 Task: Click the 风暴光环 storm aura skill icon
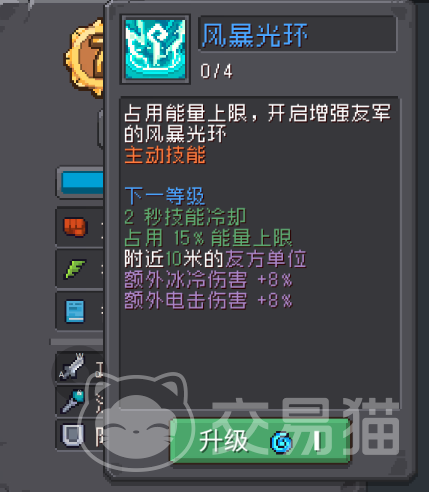tap(155, 49)
